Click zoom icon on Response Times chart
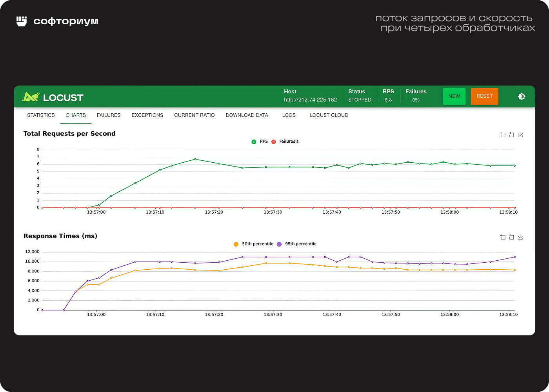The width and height of the screenshot is (549, 392). (503, 237)
